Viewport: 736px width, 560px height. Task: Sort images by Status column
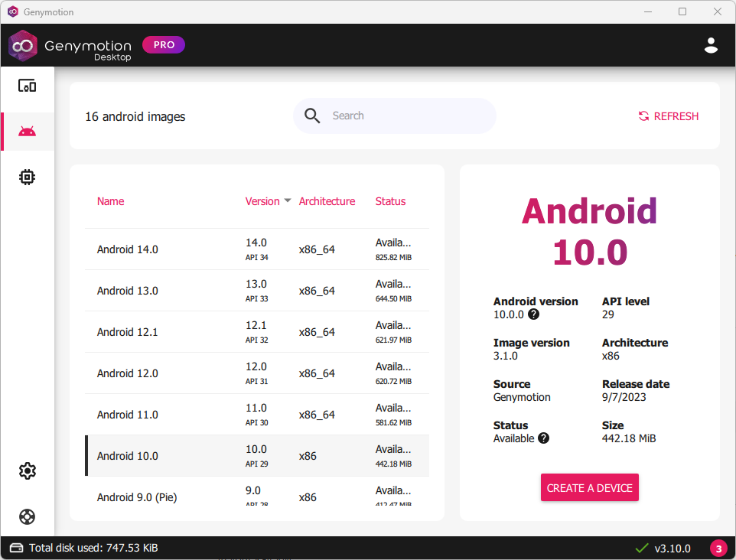pos(390,201)
